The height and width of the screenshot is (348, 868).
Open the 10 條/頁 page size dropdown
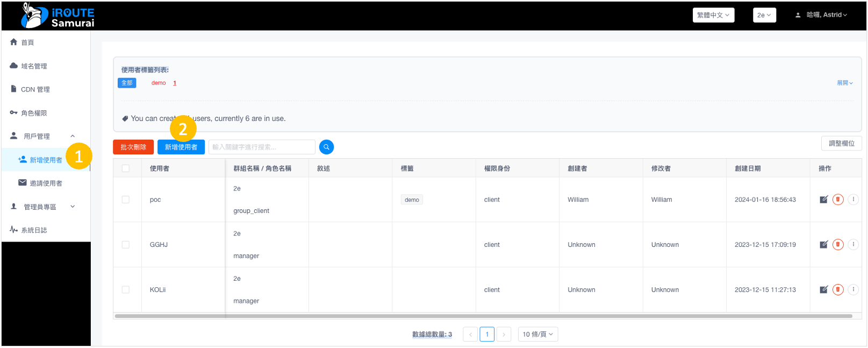click(x=537, y=334)
